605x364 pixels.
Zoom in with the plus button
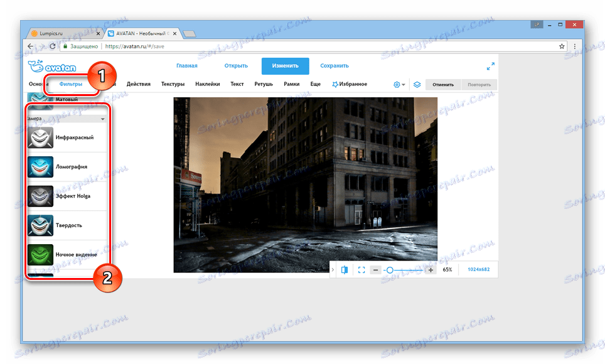click(x=431, y=270)
